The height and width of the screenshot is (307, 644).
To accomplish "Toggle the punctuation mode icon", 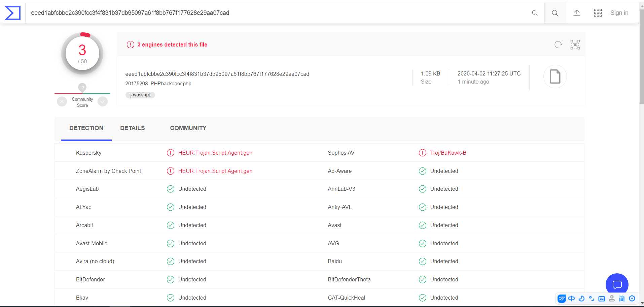I will tap(592, 299).
